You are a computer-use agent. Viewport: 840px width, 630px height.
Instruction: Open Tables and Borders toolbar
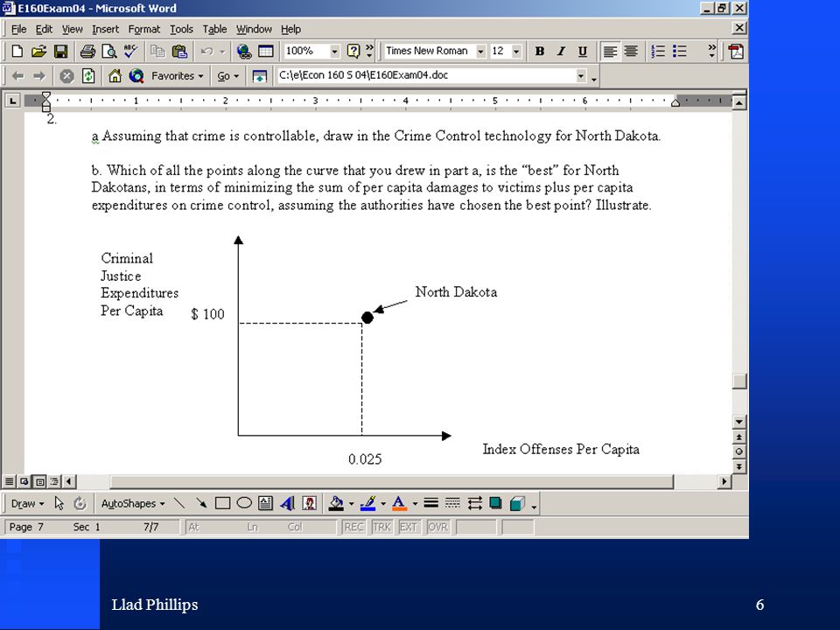(x=266, y=52)
